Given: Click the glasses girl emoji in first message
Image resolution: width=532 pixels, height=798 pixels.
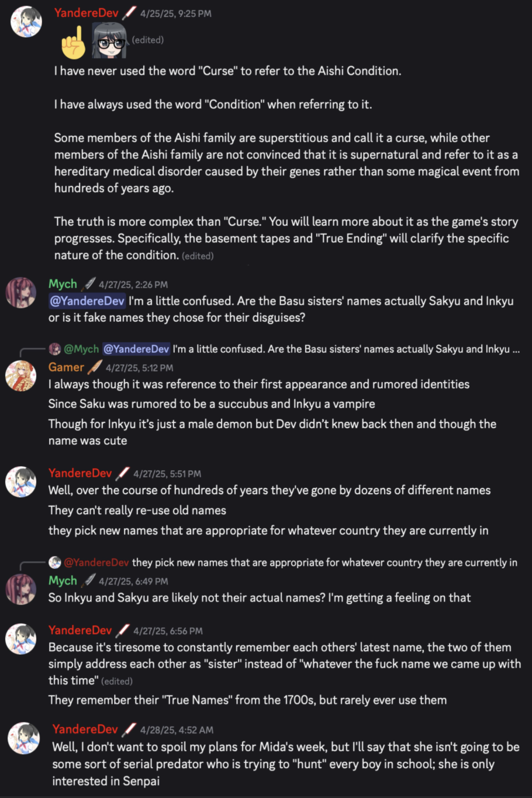Looking at the screenshot, I should [x=109, y=40].
